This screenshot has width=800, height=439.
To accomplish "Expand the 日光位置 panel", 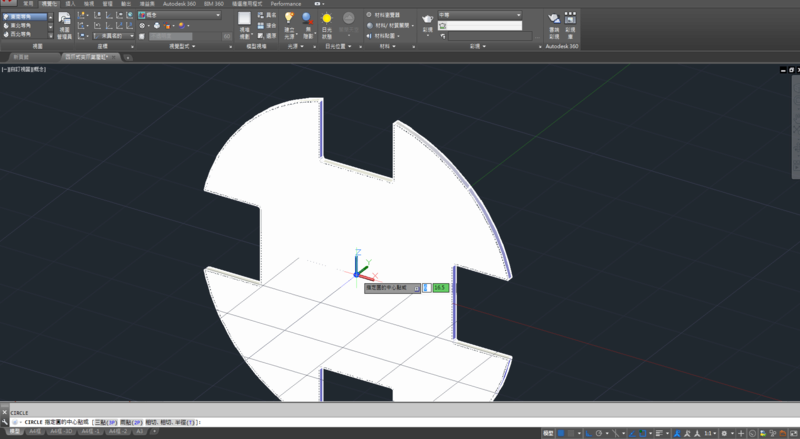I will (338, 46).
